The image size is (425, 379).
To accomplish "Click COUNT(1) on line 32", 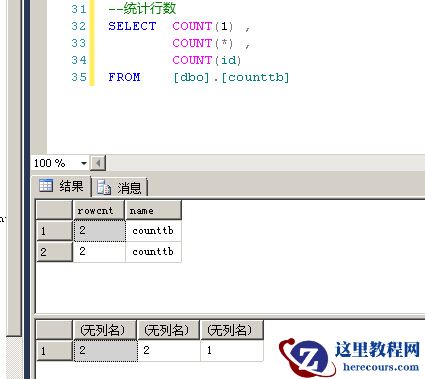I will 203,26.
